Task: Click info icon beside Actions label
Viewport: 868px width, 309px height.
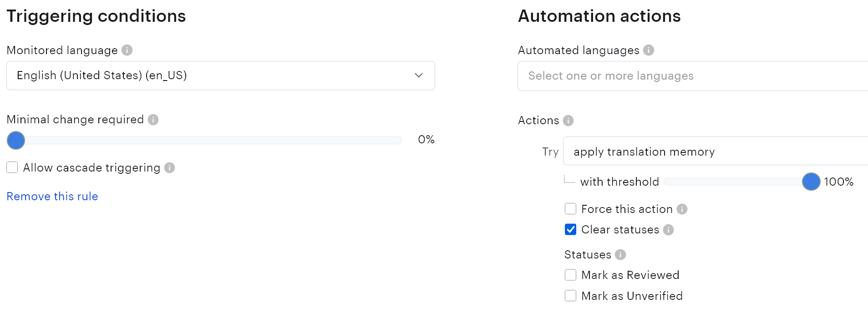Action: click(568, 121)
